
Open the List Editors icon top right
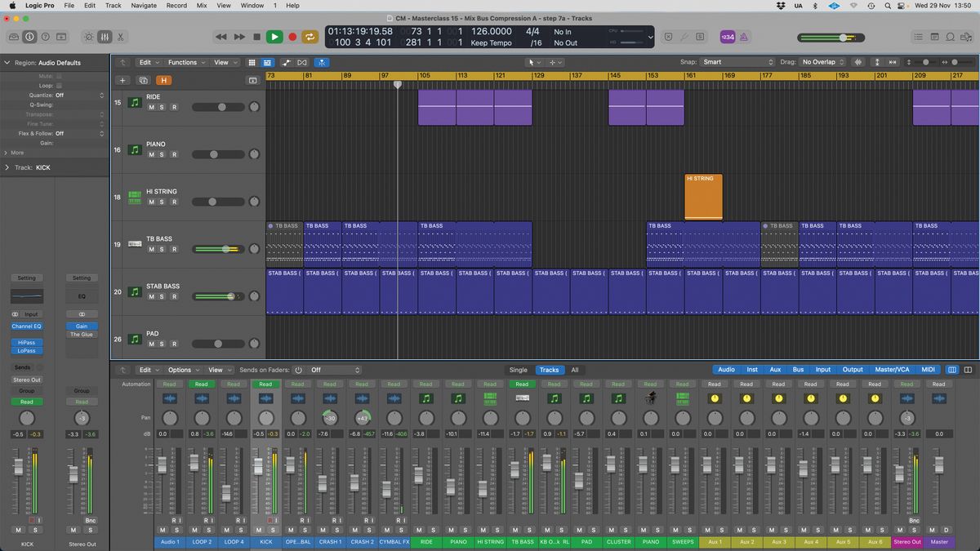coord(919,37)
